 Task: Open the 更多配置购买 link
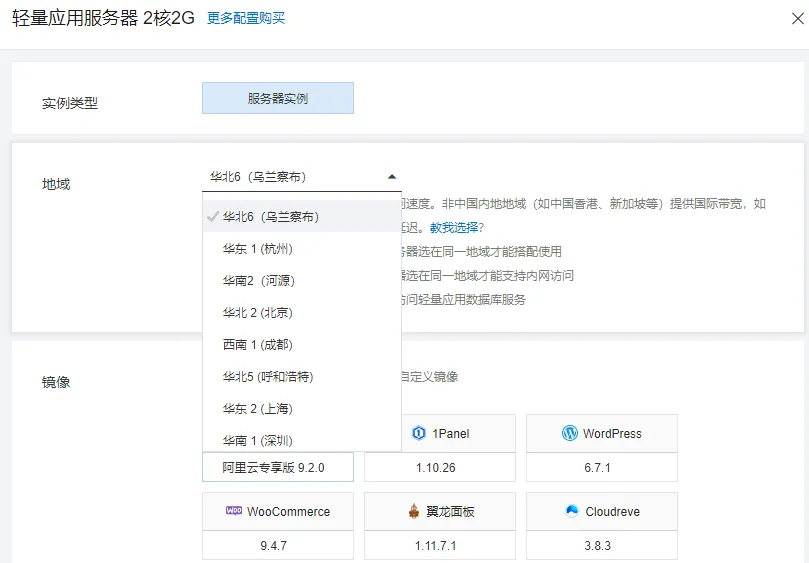246,19
